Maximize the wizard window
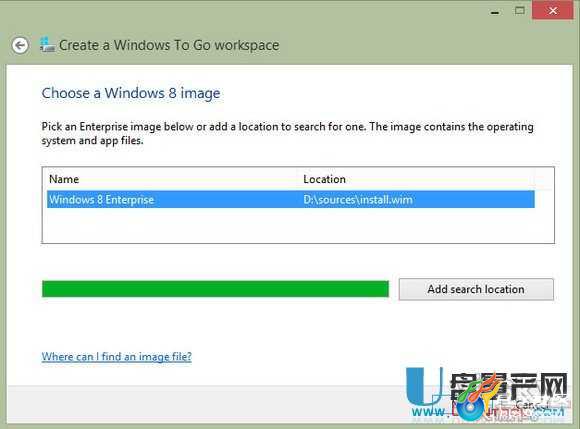This screenshot has width=580, height=429. tap(519, 11)
